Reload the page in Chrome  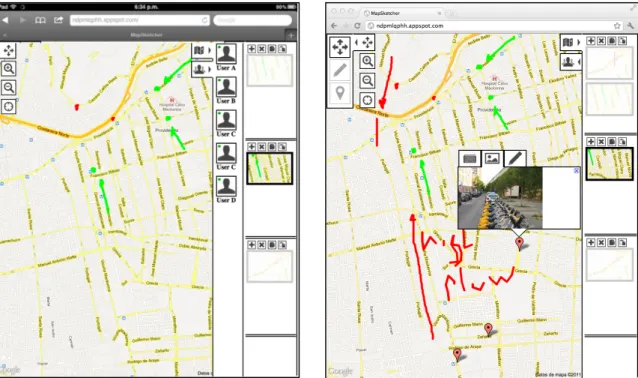tap(357, 26)
